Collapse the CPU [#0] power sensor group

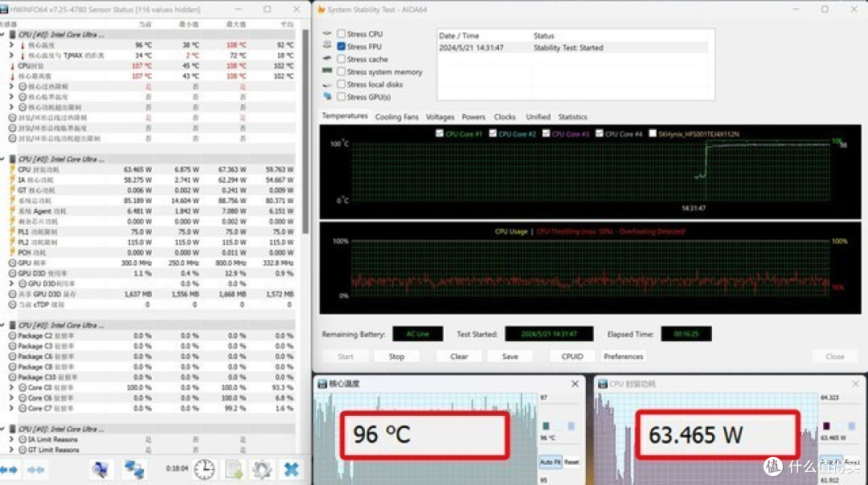(x=2, y=159)
